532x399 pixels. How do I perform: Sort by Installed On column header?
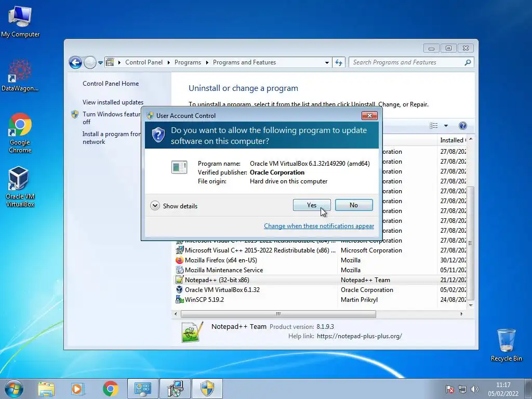pos(452,140)
